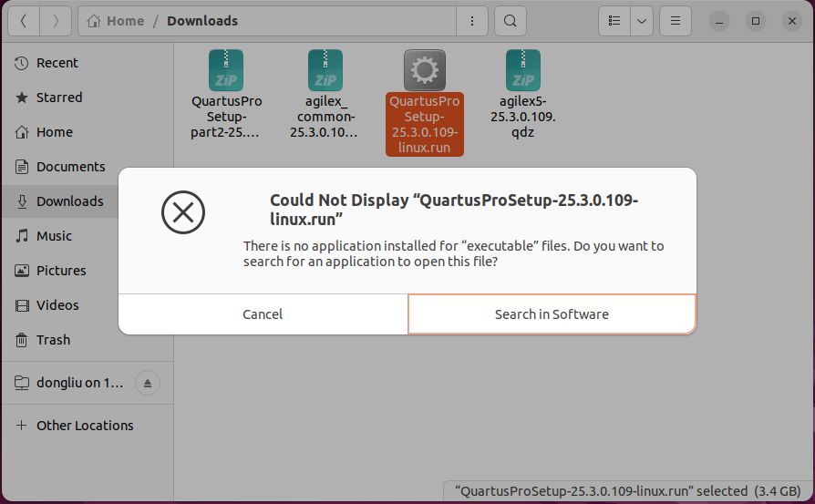Select the agilex_common zip file icon

tap(325, 70)
